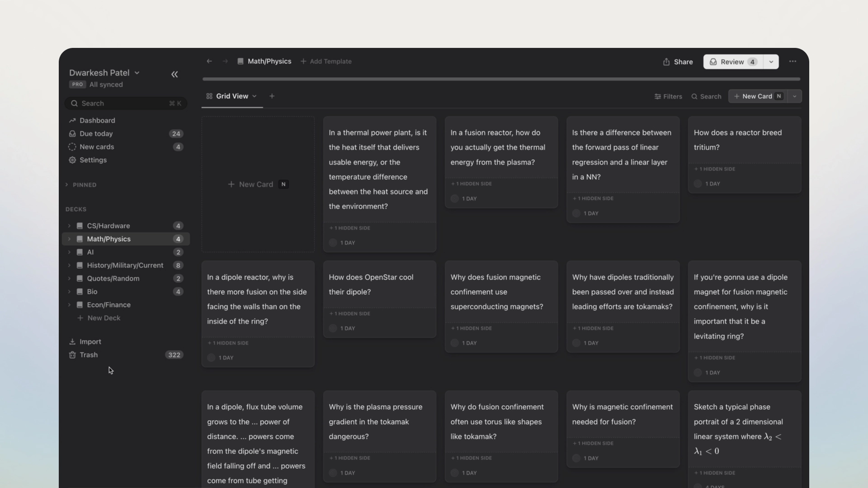Open Filters in the toolbar

[x=668, y=97]
